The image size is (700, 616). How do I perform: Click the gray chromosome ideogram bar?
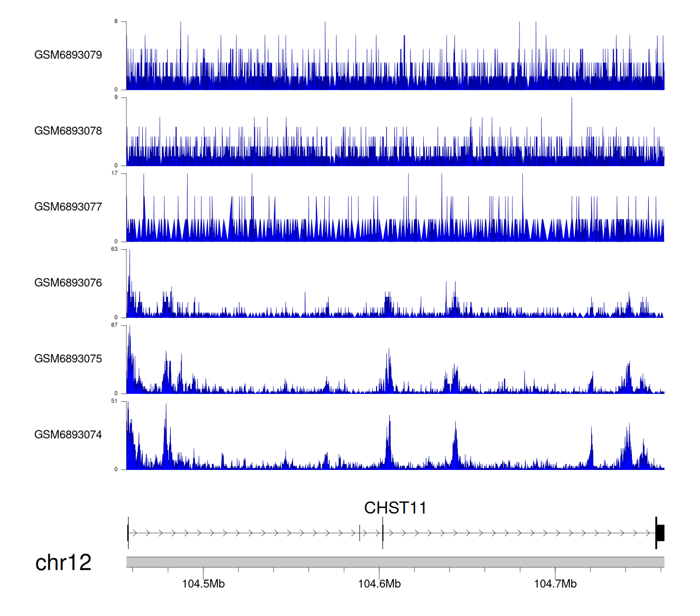(395, 562)
